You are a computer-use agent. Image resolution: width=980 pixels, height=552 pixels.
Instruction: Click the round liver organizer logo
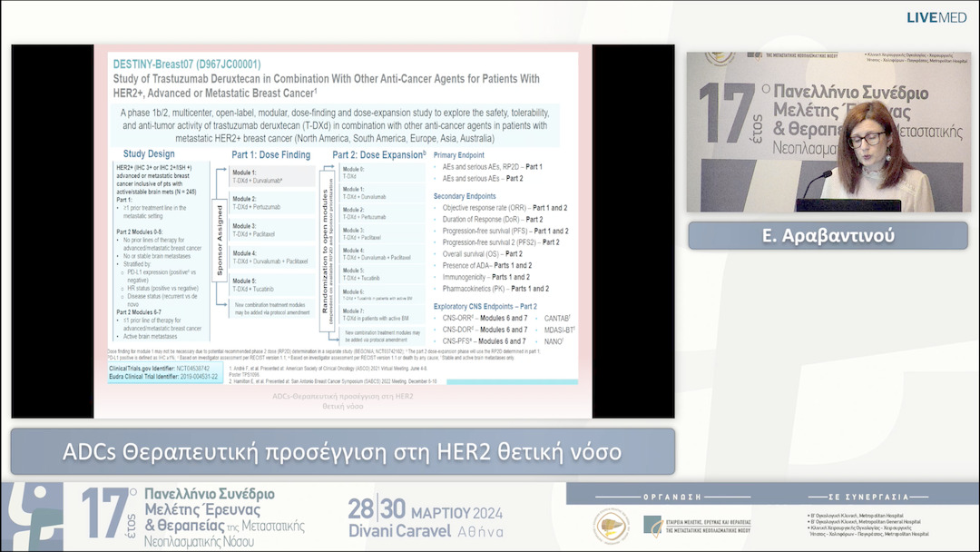click(x=612, y=526)
